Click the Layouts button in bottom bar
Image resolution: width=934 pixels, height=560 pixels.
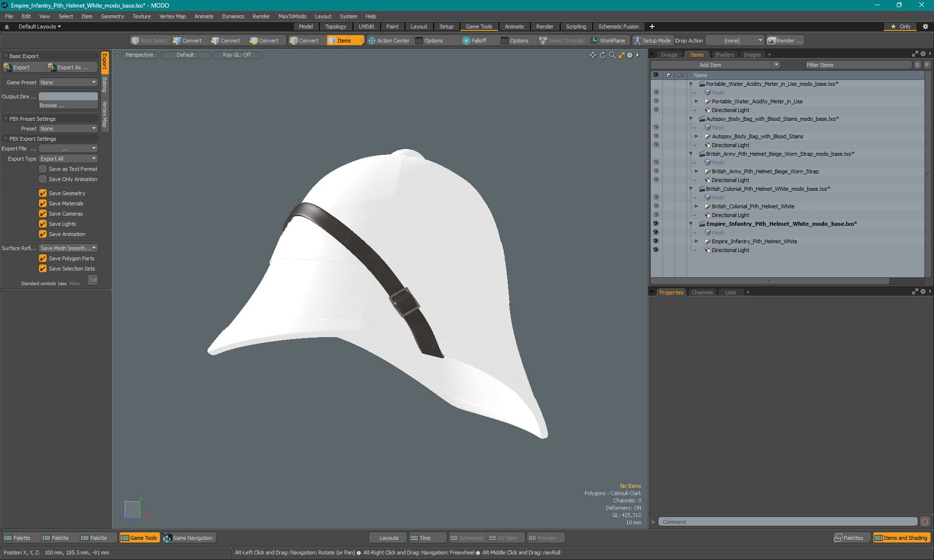(389, 538)
